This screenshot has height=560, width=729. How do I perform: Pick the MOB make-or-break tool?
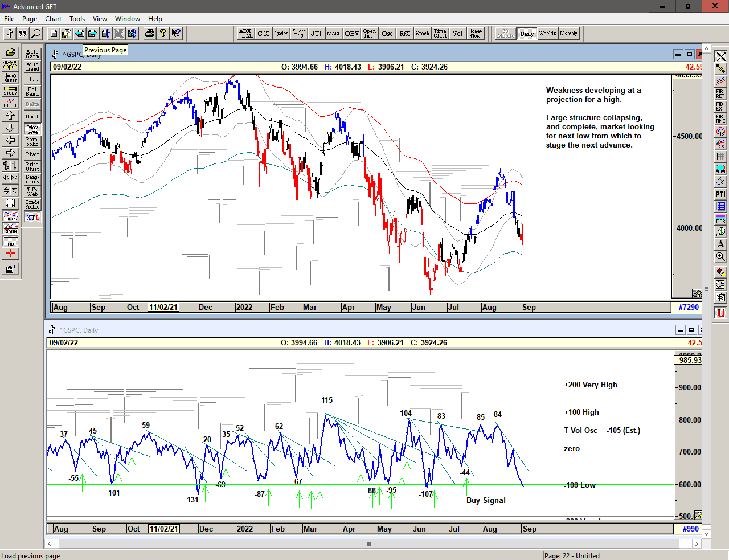pyautogui.click(x=720, y=219)
